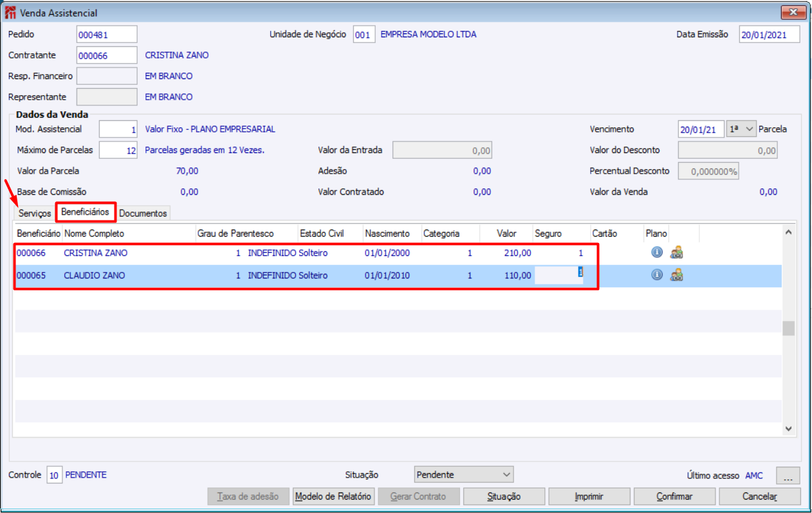
Task: Focus the Pedido field 000481
Action: [107, 34]
